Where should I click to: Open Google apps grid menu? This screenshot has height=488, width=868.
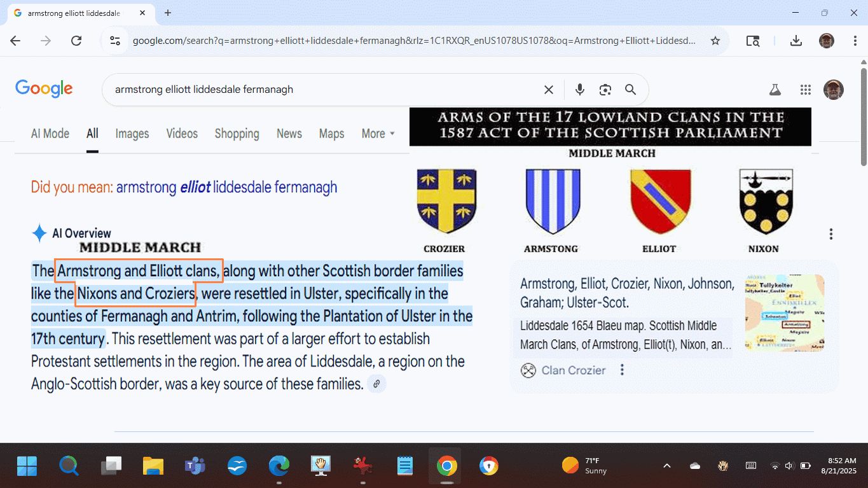pyautogui.click(x=805, y=90)
